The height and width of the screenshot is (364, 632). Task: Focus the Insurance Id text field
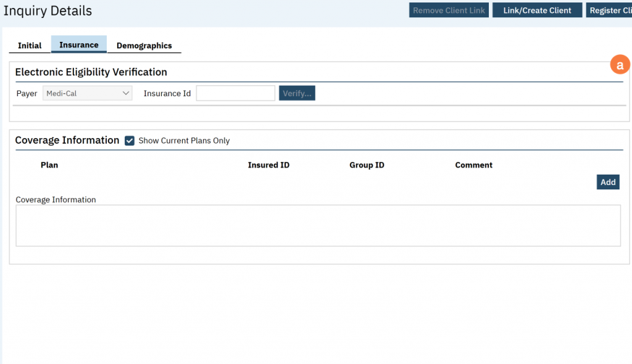coord(235,94)
